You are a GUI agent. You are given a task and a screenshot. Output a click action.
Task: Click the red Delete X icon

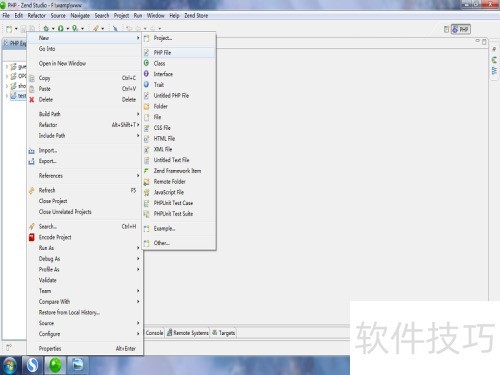tap(32, 100)
